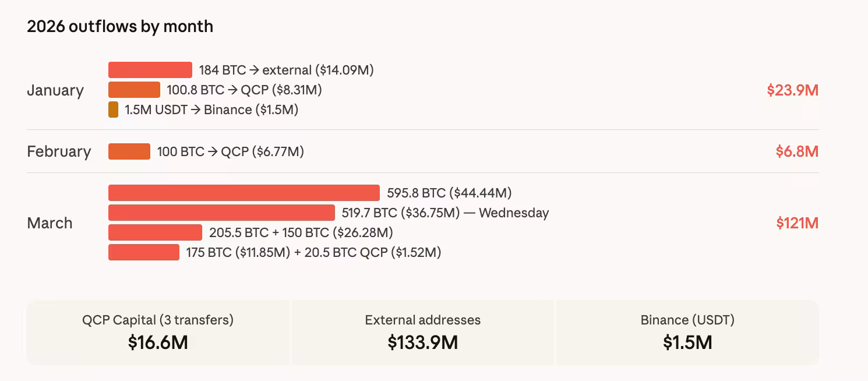
Task: Select the February $6.8M total
Action: click(796, 151)
